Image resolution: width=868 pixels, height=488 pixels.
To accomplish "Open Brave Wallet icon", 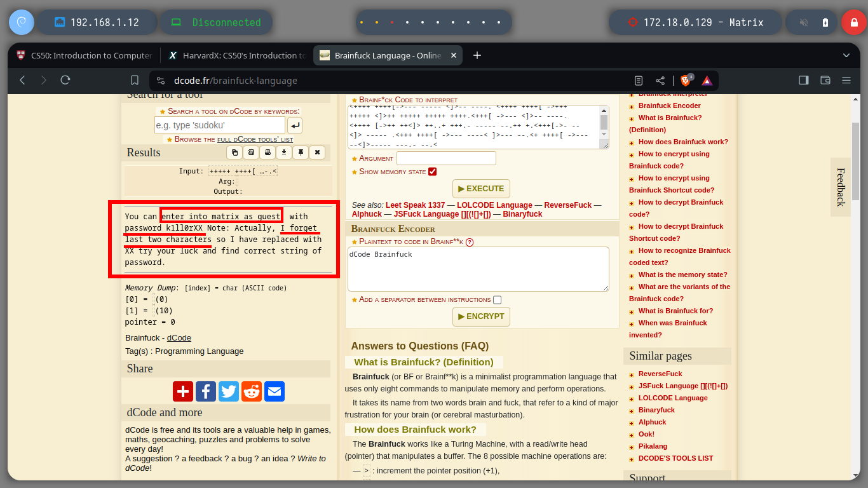I will (825, 81).
